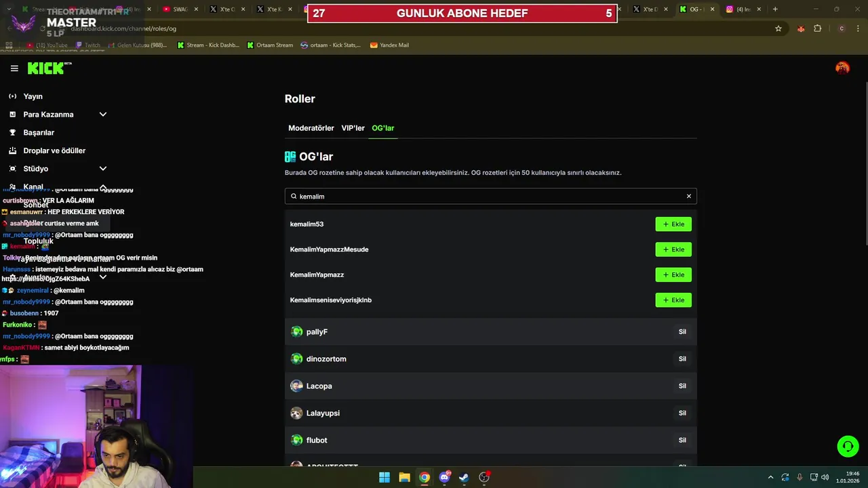Click the Yayın broadcast icon
Screen dimensions: 868x488
12,96
